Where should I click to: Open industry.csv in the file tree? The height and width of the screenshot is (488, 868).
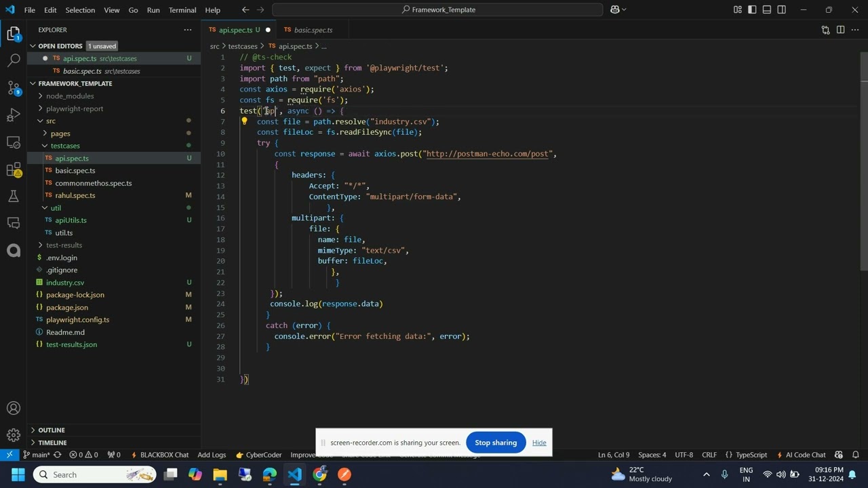(x=65, y=283)
